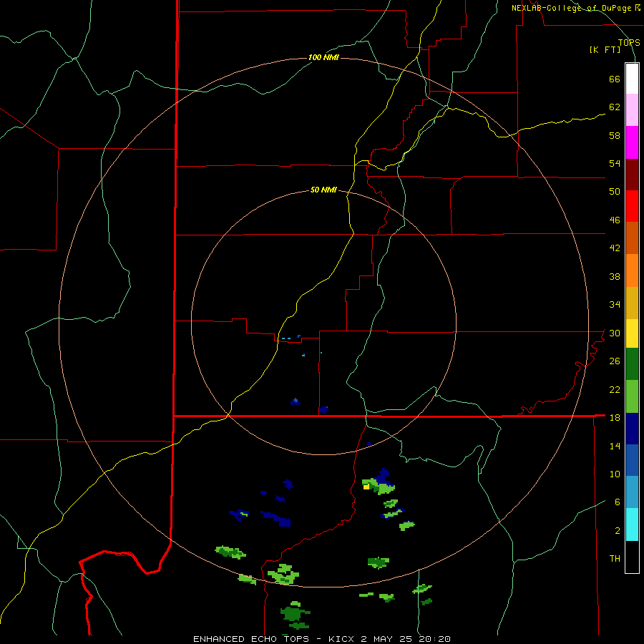Click the legend value '2'

point(617,531)
